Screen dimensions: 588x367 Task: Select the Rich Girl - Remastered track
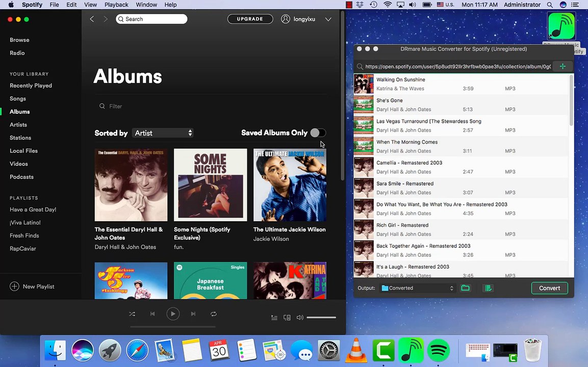[x=461, y=229]
